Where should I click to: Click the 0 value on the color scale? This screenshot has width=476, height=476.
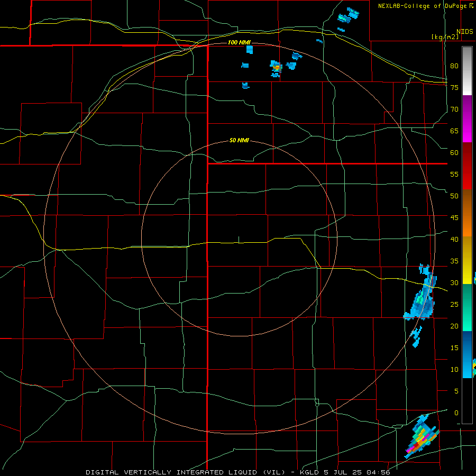click(456, 413)
